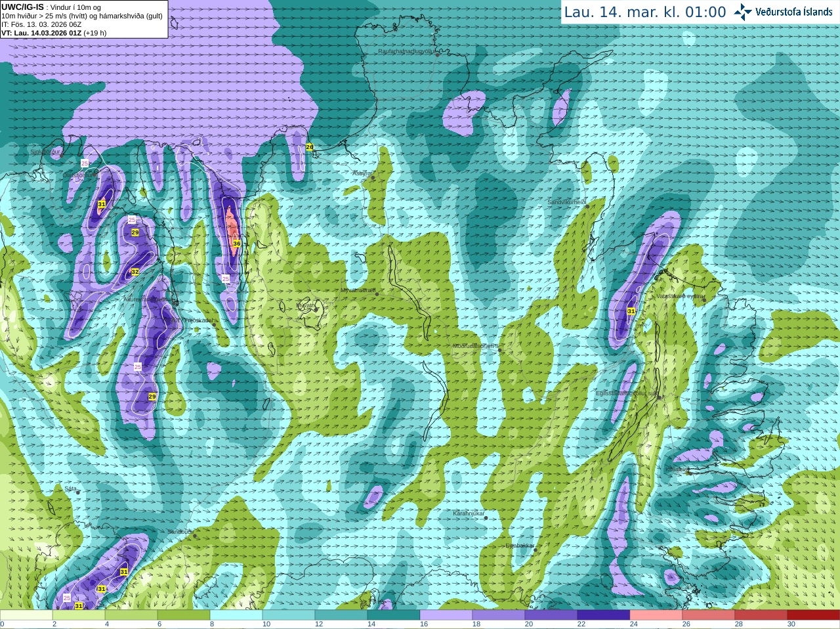Click the Mývatnsöræfi station label
The image size is (840, 629).
pyautogui.click(x=358, y=290)
